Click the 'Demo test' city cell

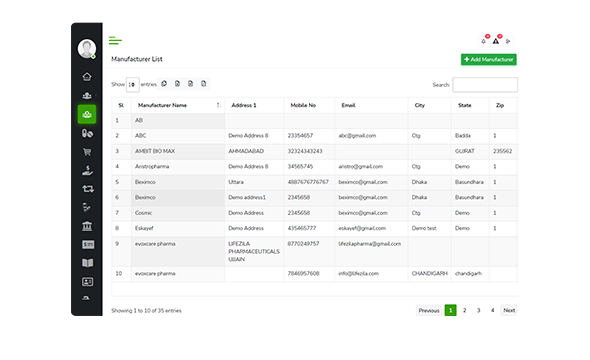429,228
